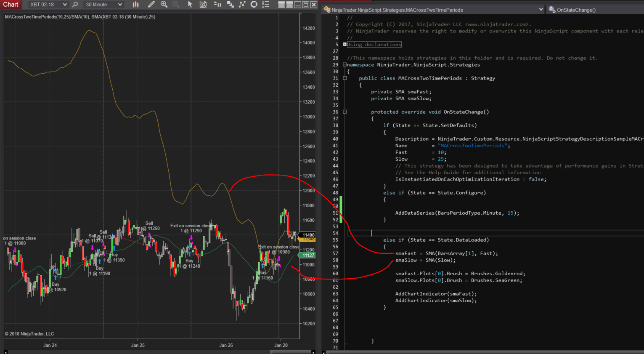Click the "Buy 1 @ 11160" trade label
Image resolution: width=644 pixels, height=354 pixels.
pyautogui.click(x=263, y=275)
